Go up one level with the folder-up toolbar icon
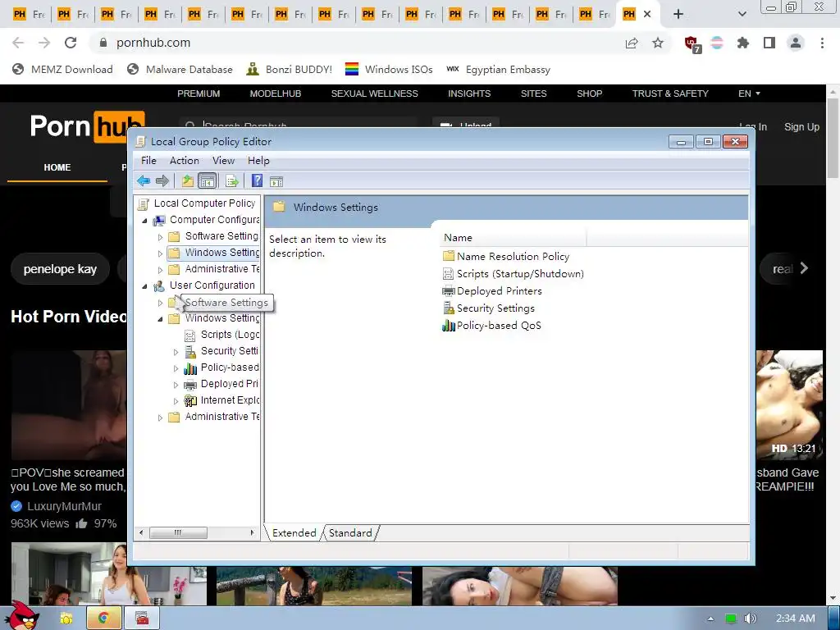 [188, 181]
